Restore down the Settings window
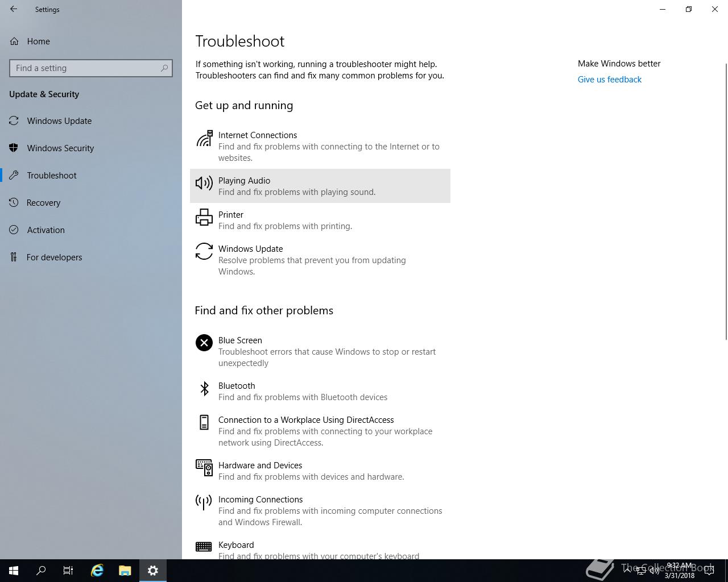728x582 pixels. coord(689,9)
